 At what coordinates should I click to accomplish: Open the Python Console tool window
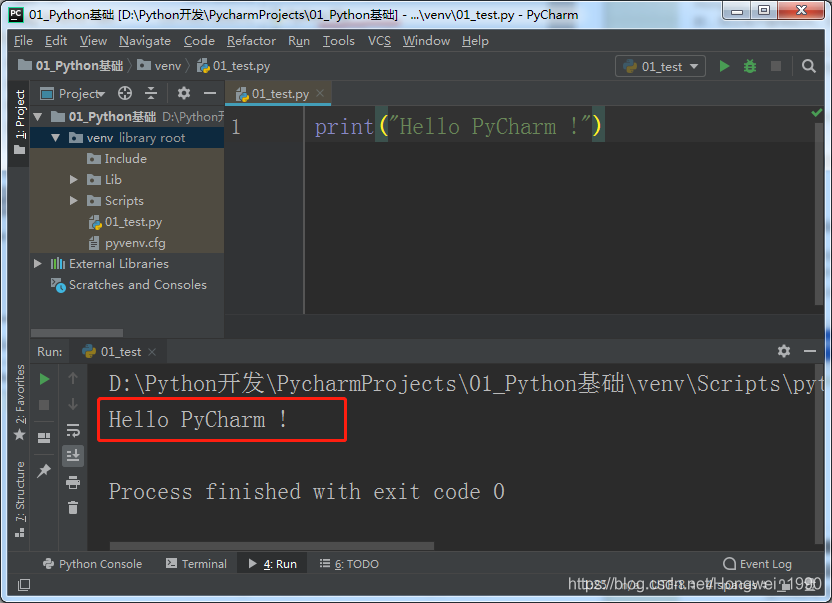[x=92, y=564]
